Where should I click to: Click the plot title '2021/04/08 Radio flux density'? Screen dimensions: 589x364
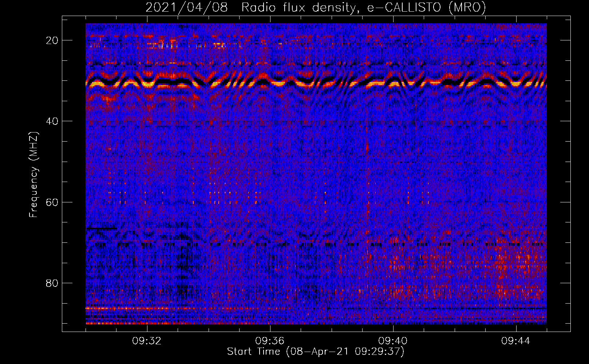tap(316, 7)
